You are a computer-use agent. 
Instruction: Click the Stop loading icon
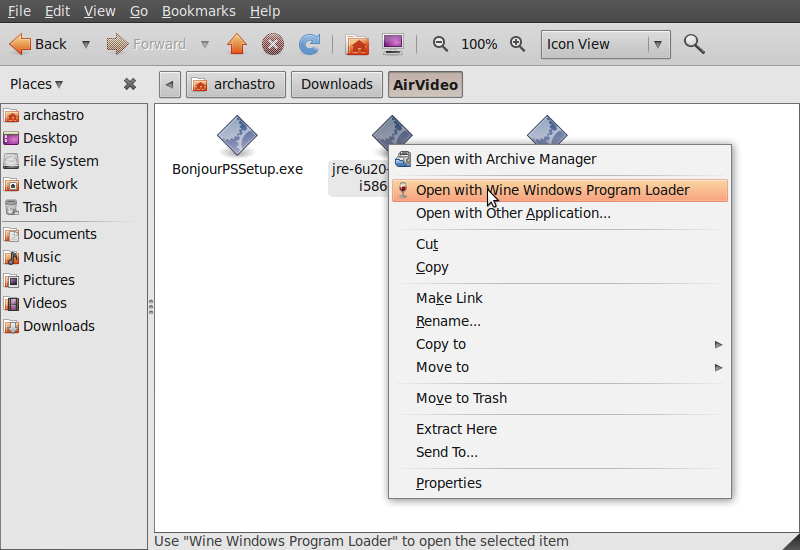point(273,44)
